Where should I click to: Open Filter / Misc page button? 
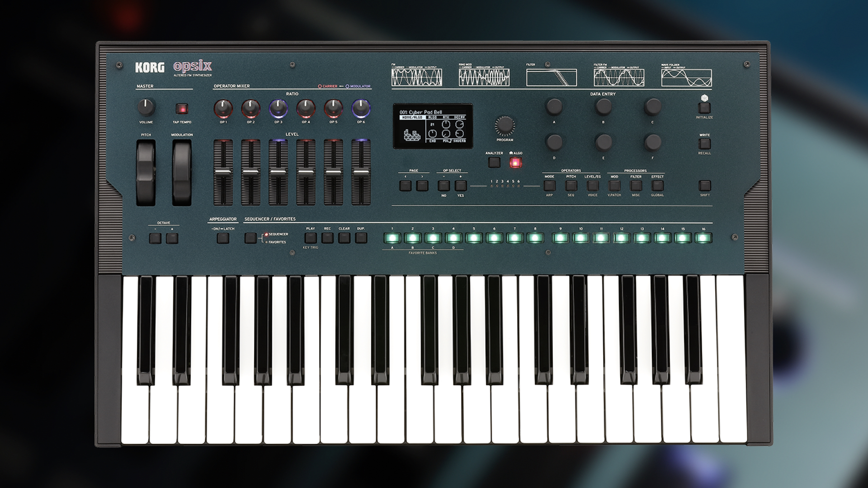coord(636,185)
